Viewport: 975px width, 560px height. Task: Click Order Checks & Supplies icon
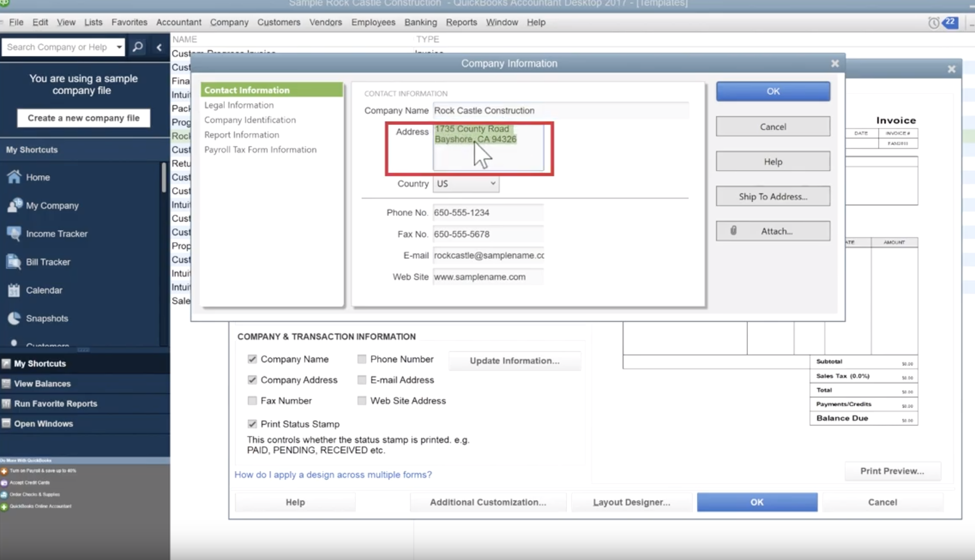pyautogui.click(x=4, y=495)
